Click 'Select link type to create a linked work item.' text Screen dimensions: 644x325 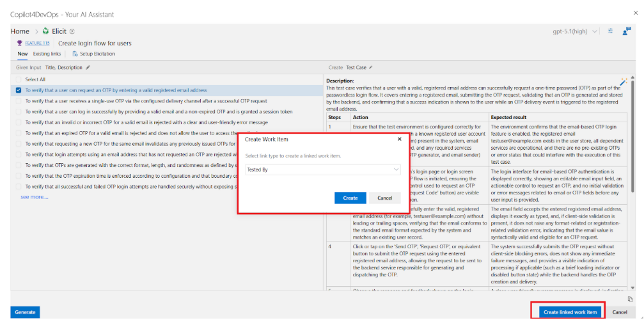point(293,155)
